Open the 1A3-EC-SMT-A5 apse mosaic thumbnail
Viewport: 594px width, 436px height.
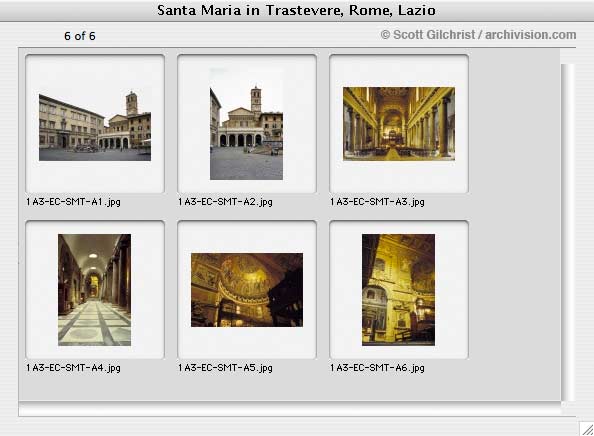pos(247,290)
